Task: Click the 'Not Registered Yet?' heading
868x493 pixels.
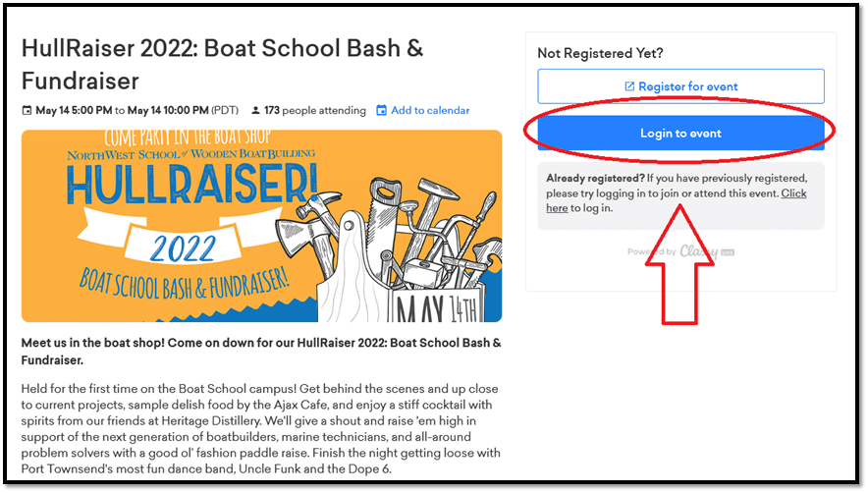Action: (600, 53)
